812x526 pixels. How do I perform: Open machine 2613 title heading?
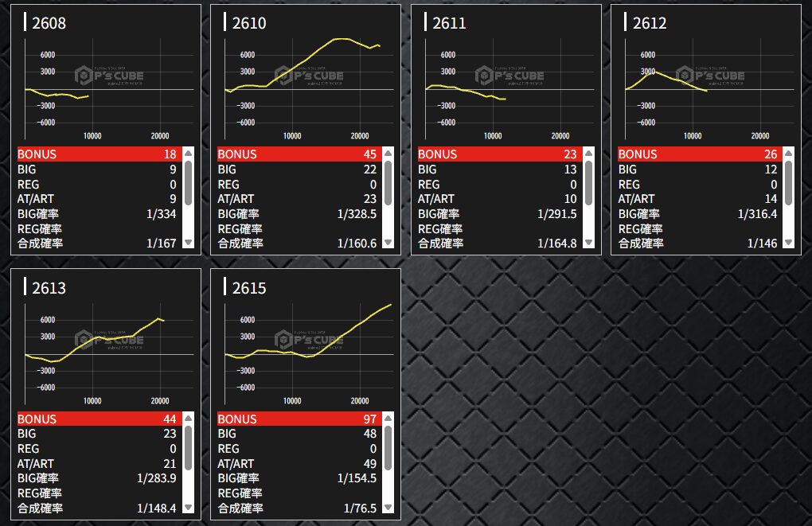coord(49,288)
